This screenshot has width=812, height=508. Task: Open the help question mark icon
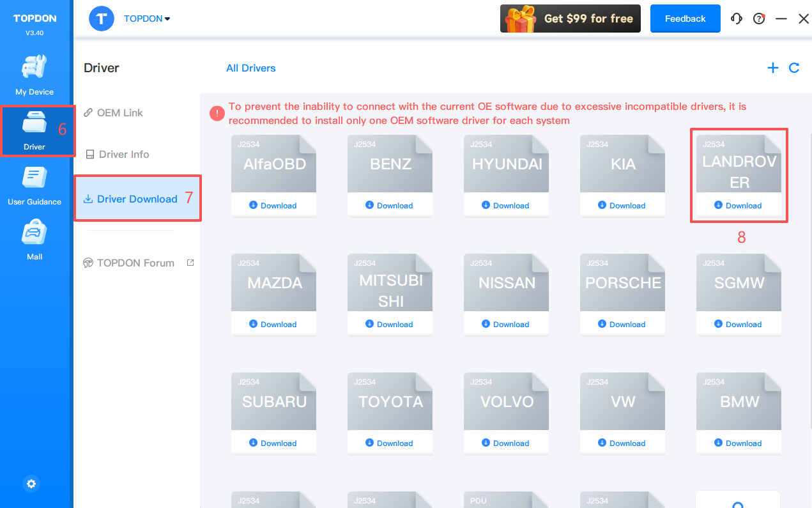[759, 19]
